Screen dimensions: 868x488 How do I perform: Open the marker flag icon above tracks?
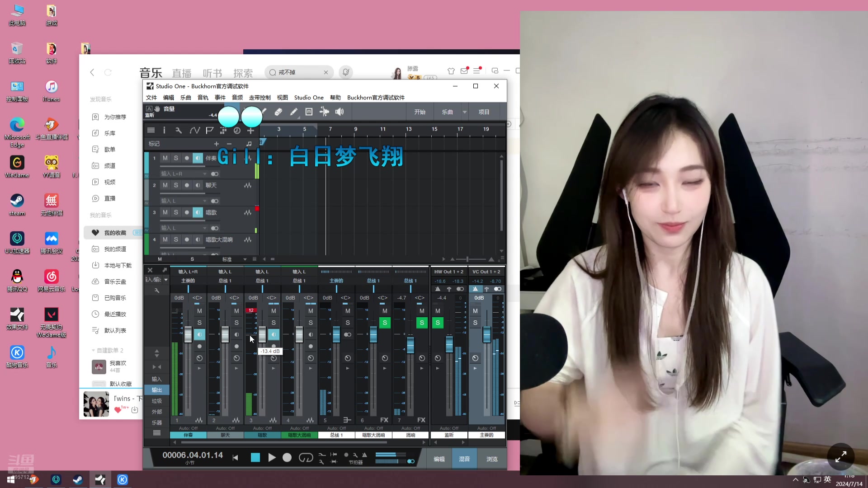[x=209, y=130]
